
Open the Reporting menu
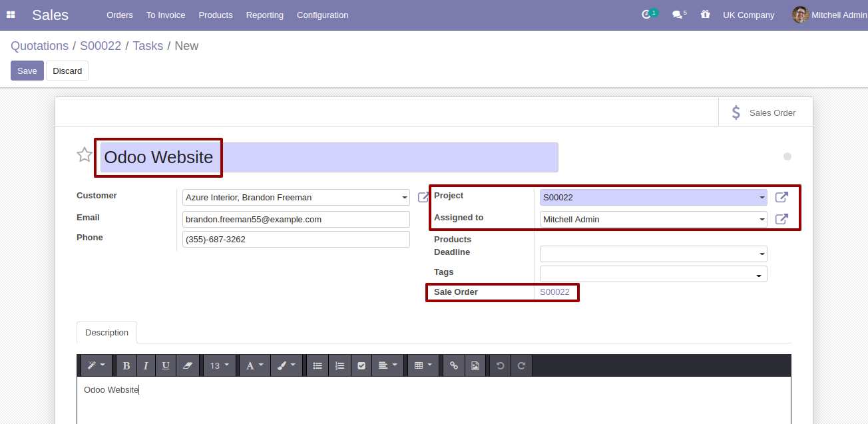point(265,15)
